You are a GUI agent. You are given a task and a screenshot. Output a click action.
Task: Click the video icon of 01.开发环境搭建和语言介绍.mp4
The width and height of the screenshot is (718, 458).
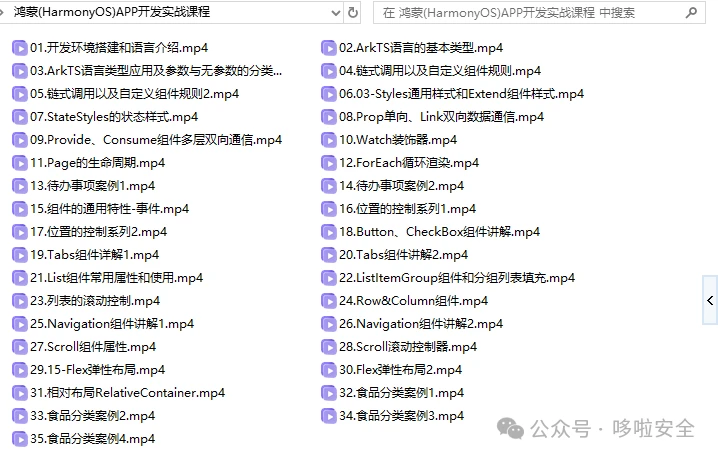(x=20, y=48)
